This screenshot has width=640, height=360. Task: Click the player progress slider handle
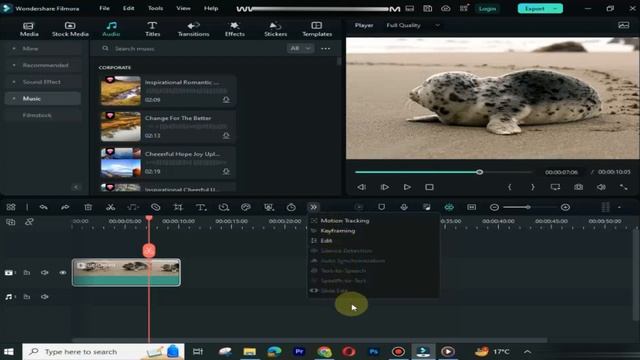(x=480, y=172)
